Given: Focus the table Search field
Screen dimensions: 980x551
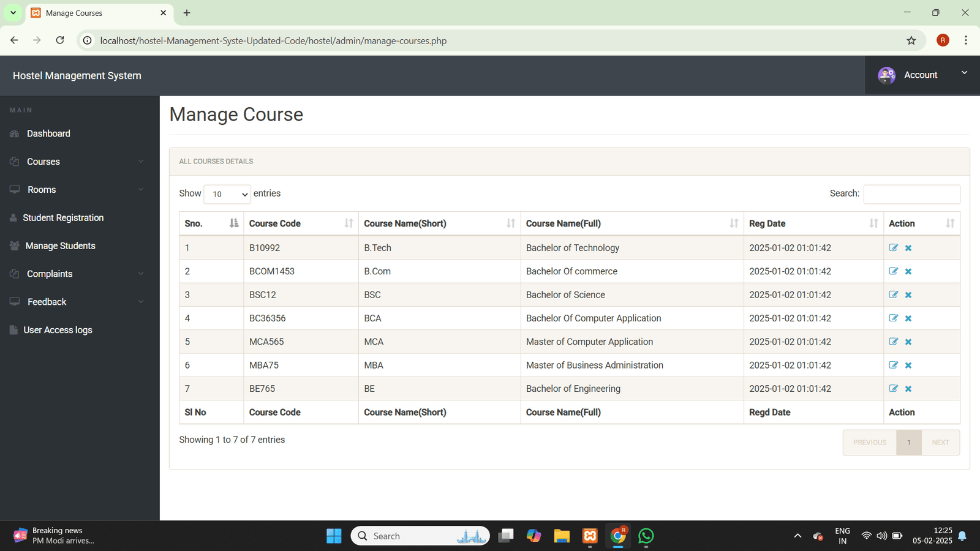Looking at the screenshot, I should coord(911,194).
